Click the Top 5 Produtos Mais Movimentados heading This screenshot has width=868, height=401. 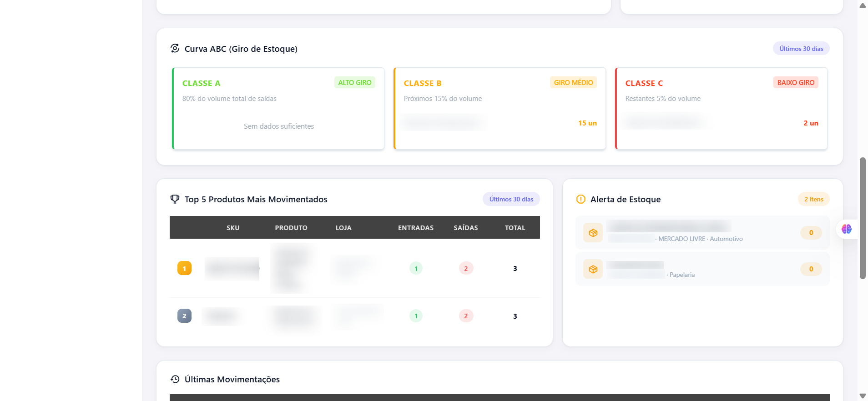[x=256, y=199]
